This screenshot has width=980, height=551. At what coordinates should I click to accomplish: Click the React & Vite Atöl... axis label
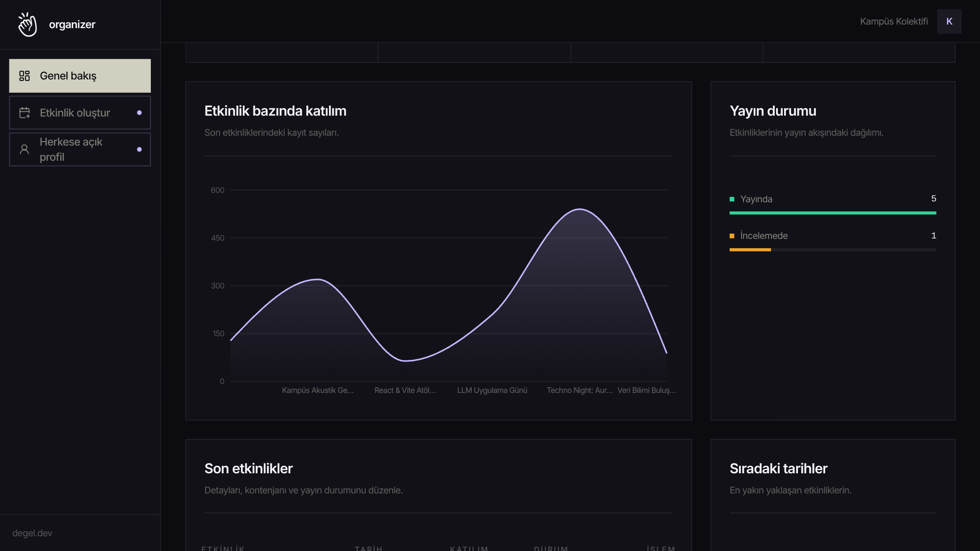point(405,390)
